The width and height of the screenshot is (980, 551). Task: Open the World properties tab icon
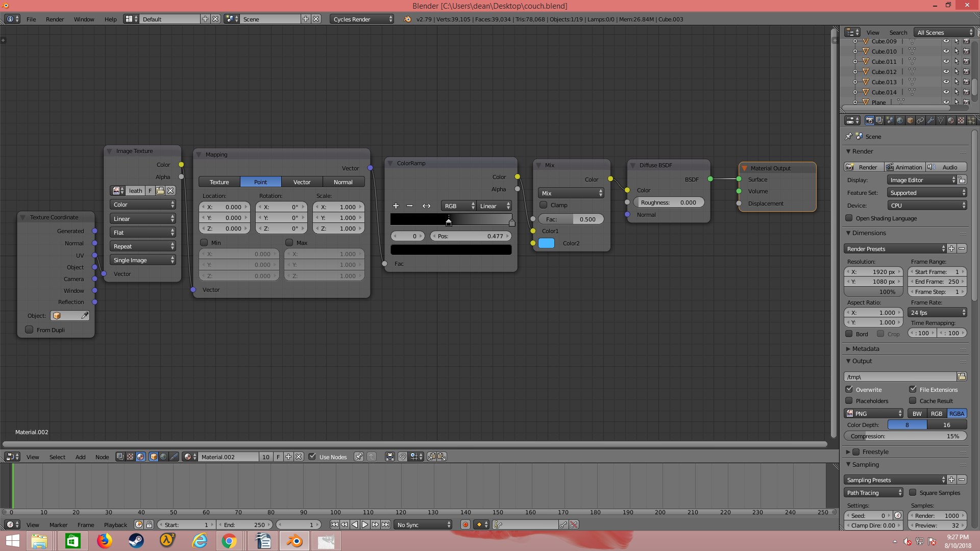[x=900, y=120]
